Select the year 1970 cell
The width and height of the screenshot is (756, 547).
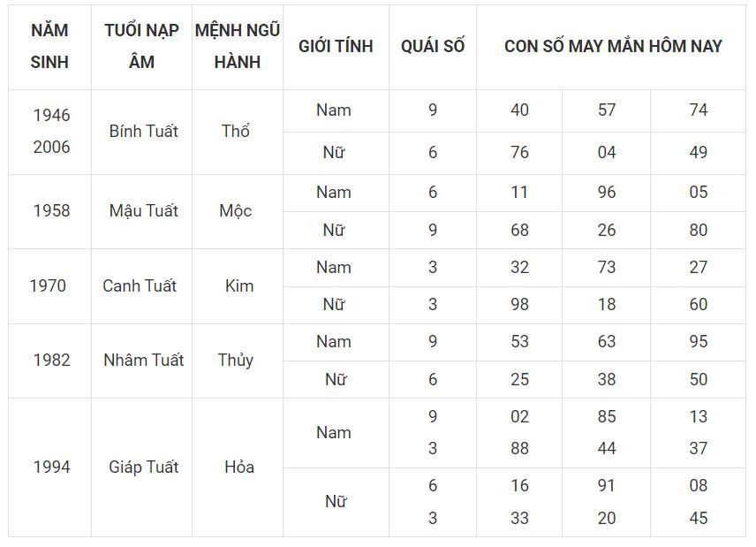[x=49, y=286]
